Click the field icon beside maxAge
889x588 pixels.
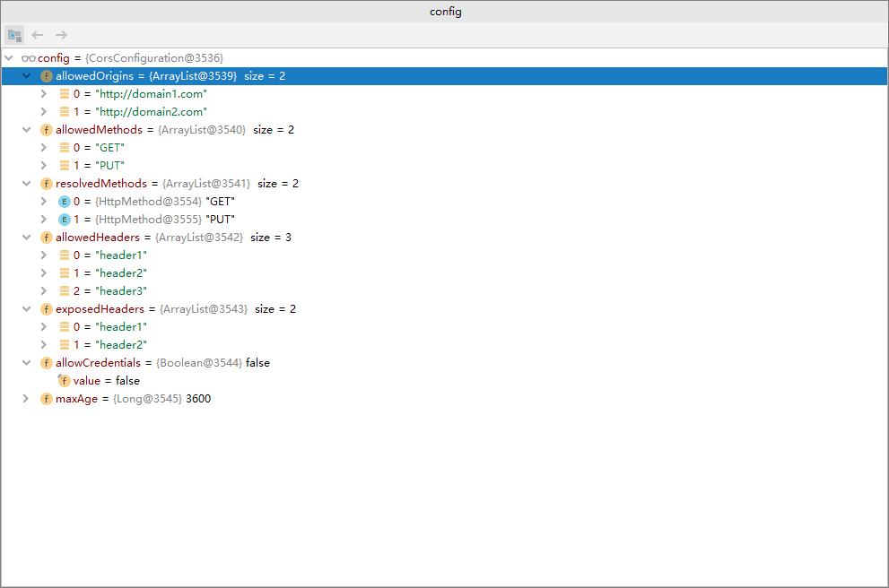coord(47,399)
